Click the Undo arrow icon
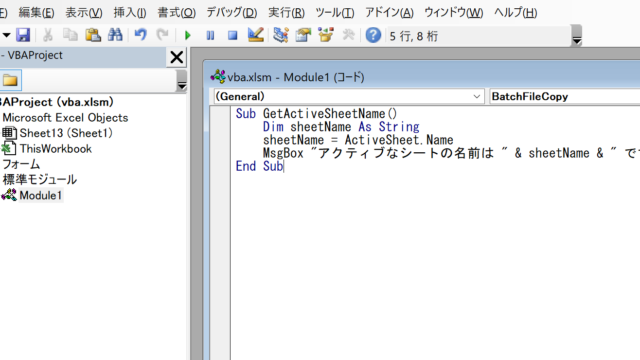This screenshot has height=360, width=640. pos(140,35)
